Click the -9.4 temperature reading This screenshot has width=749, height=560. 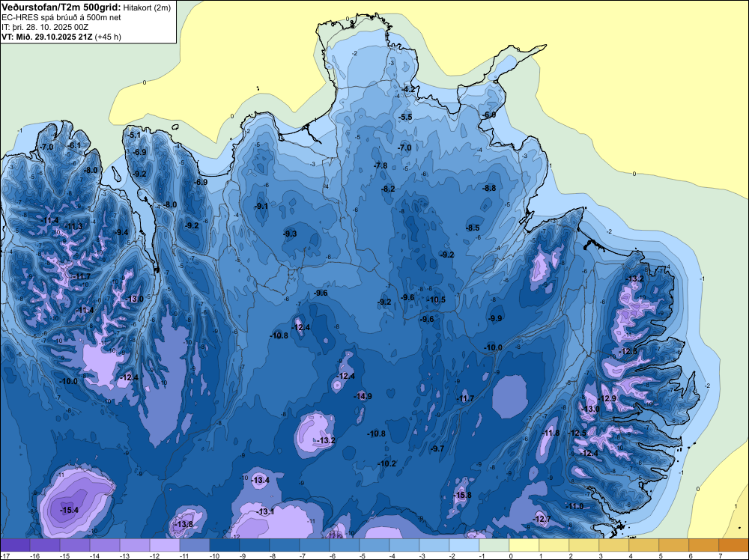click(x=122, y=233)
